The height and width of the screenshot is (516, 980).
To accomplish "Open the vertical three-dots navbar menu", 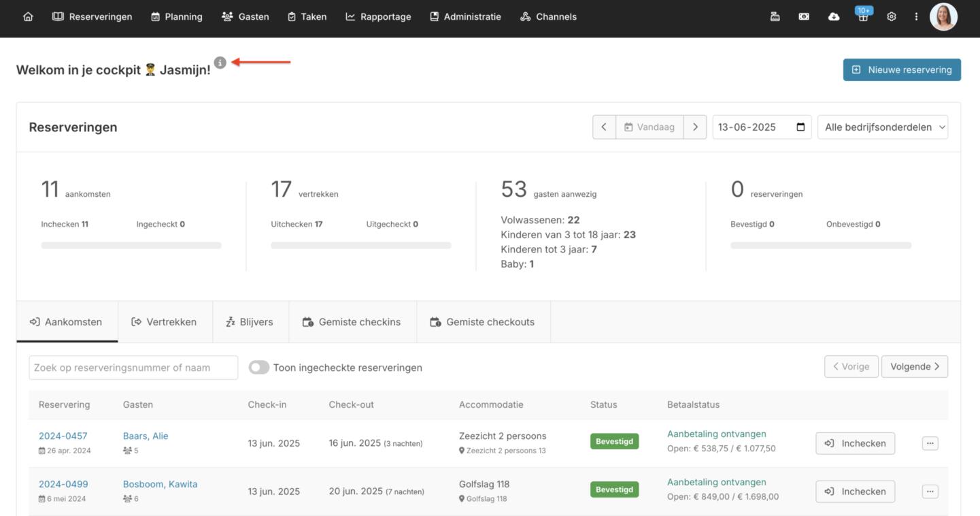I will click(x=916, y=17).
